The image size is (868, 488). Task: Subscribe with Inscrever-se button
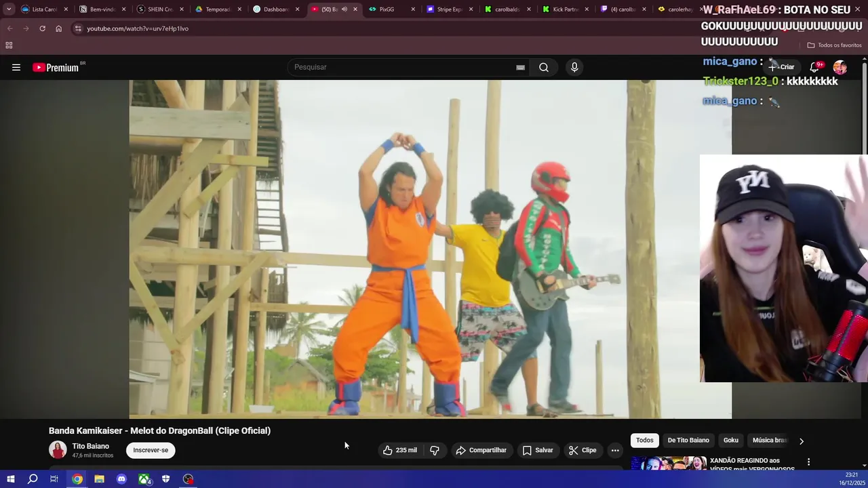pos(151,450)
